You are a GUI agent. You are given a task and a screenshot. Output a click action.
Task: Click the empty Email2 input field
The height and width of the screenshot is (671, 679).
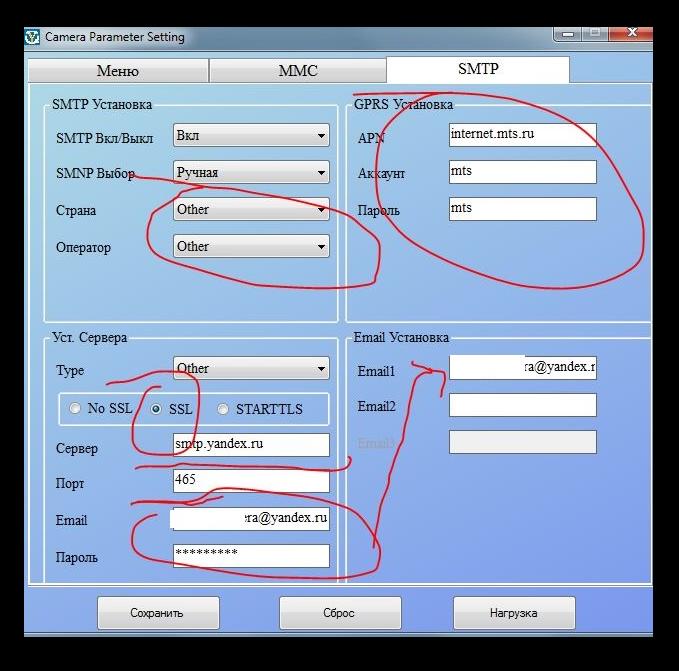522,405
